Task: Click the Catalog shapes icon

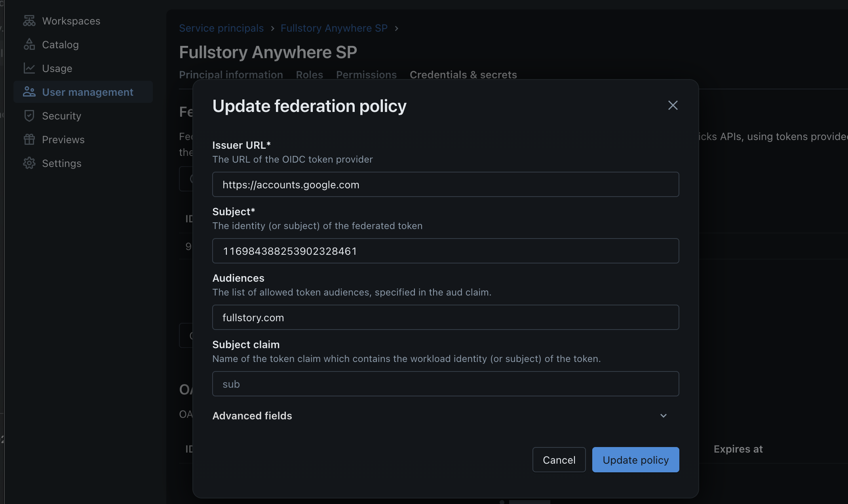Action: point(29,44)
